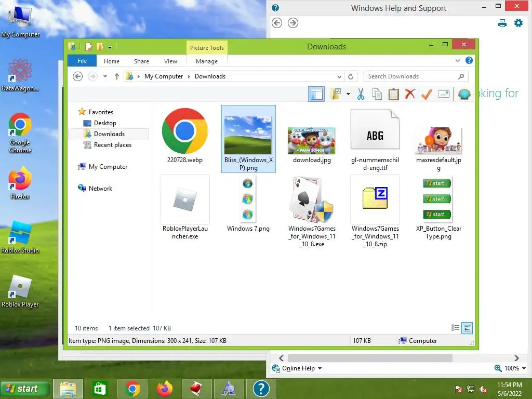This screenshot has height=399, width=532.
Task: Select the Bliss_(Windows_XP).png thumbnail
Action: tap(248, 139)
